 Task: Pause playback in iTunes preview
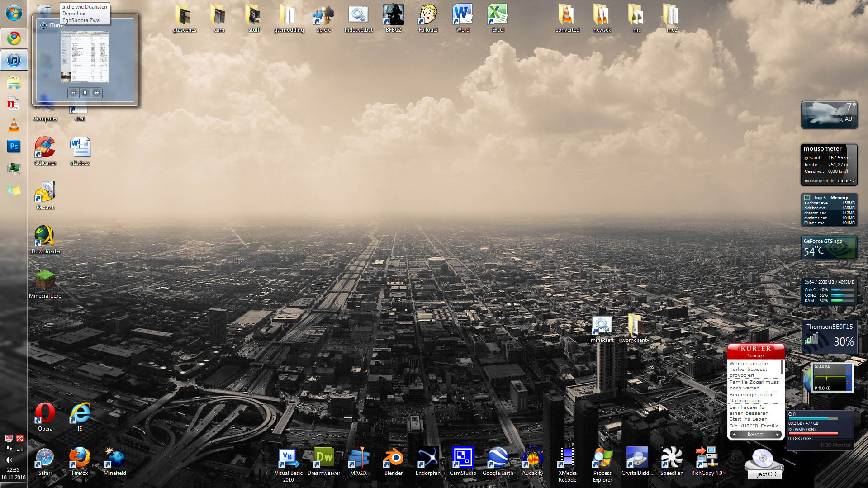tap(85, 93)
